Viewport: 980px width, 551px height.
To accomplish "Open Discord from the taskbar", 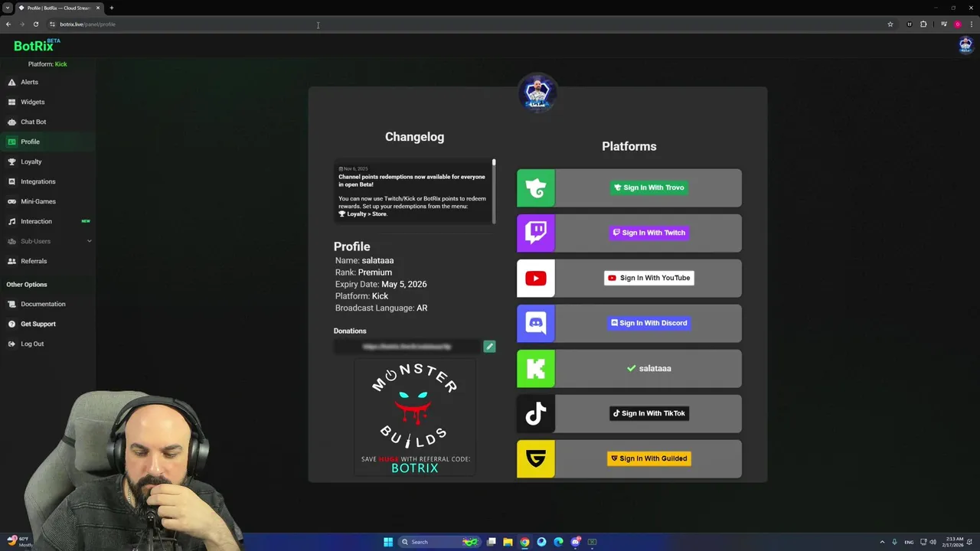I will pyautogui.click(x=576, y=542).
